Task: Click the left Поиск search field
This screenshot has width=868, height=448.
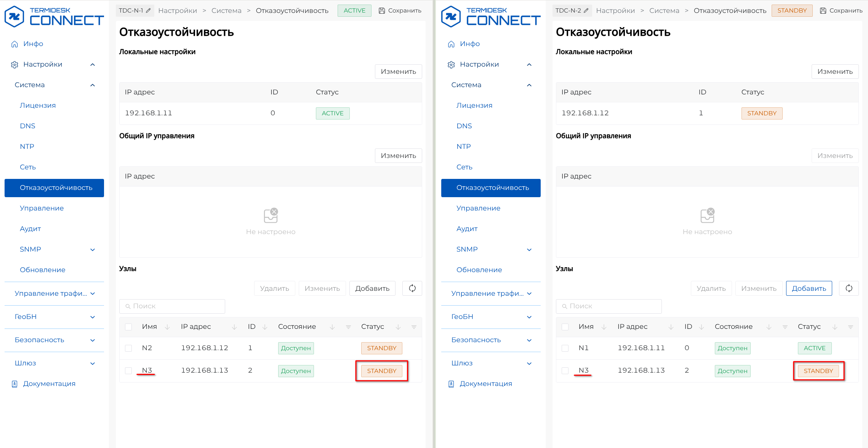Action: click(172, 306)
